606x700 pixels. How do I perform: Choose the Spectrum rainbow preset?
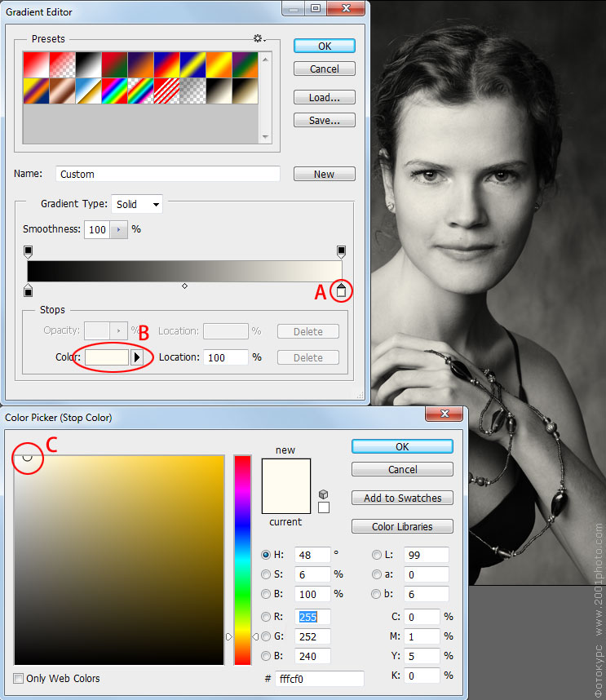tap(114, 91)
